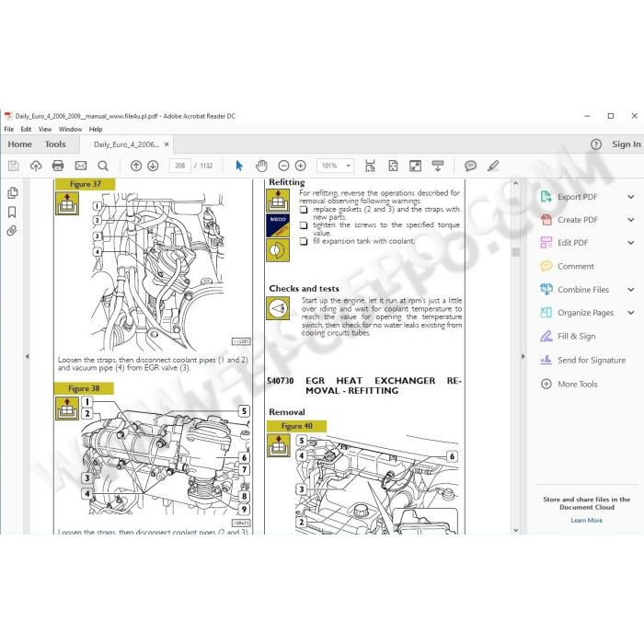Open the View menu
The width and height of the screenshot is (644, 644).
tap(45, 129)
